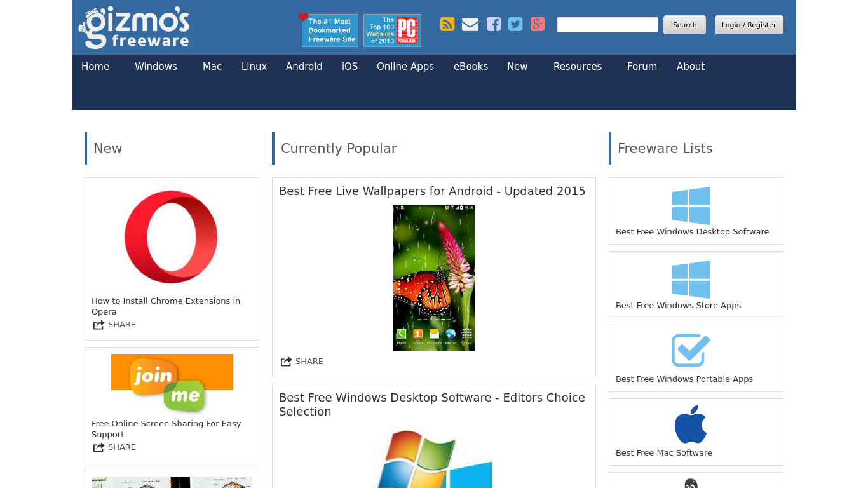Open the Online Apps menu item
Screen dimensions: 868x488
click(x=405, y=67)
